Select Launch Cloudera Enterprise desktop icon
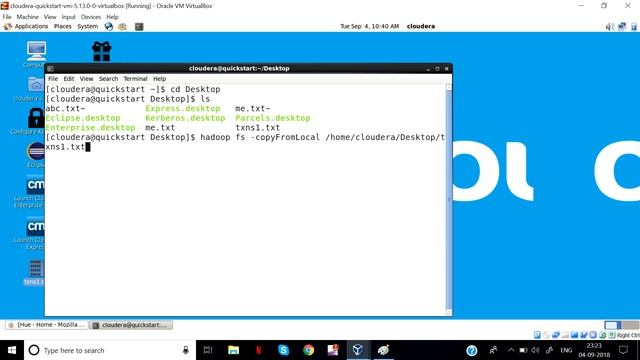The height and width of the screenshot is (360, 640). 35,186
